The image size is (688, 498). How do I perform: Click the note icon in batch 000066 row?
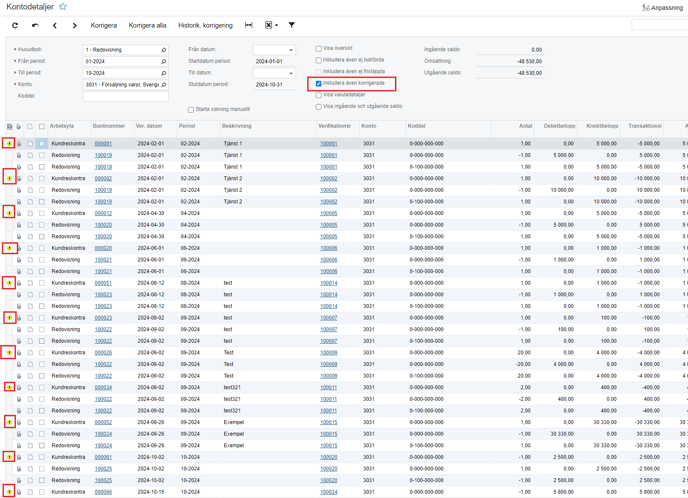pos(30,492)
